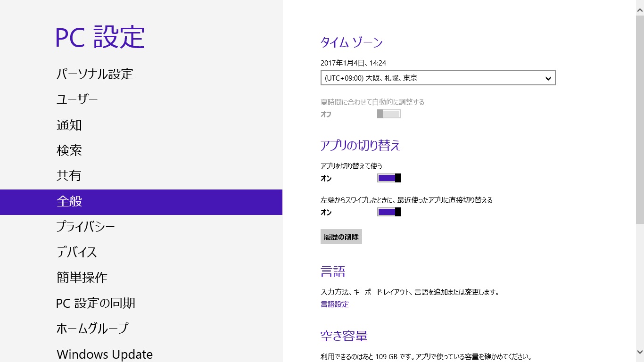
Task: Click the 言語 section heading
Action: 333,271
